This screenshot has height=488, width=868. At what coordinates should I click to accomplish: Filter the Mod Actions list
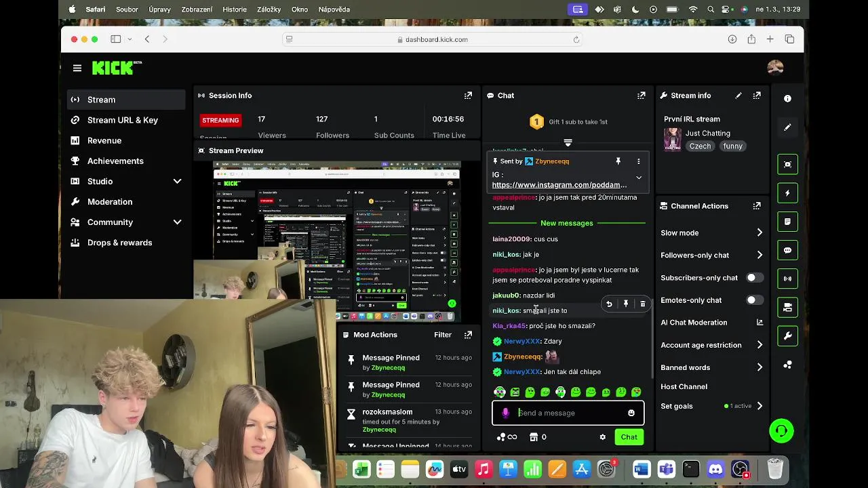(443, 335)
